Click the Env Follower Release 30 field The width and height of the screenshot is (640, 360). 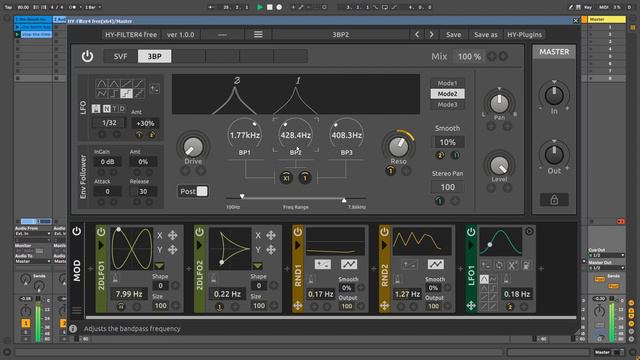(x=143, y=191)
